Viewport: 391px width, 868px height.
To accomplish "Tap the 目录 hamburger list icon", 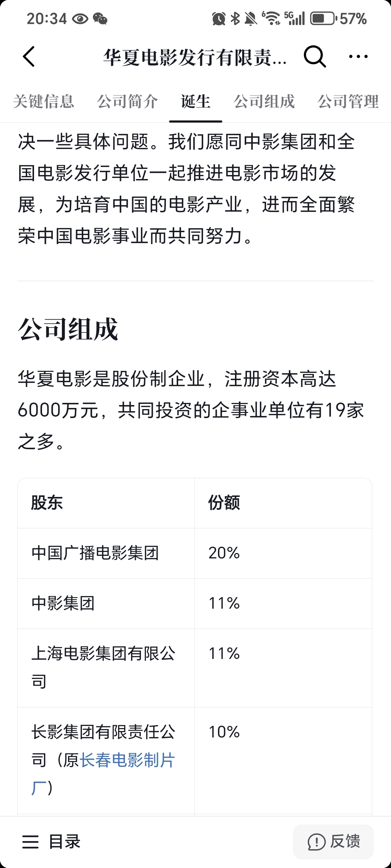I will pyautogui.click(x=30, y=842).
